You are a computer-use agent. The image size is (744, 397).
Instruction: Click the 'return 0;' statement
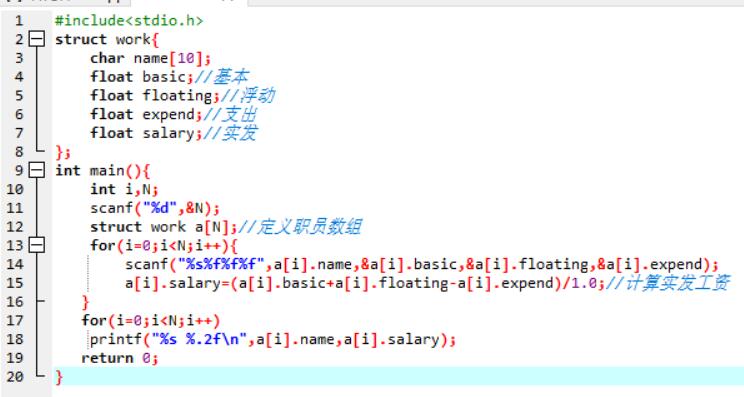point(120,359)
